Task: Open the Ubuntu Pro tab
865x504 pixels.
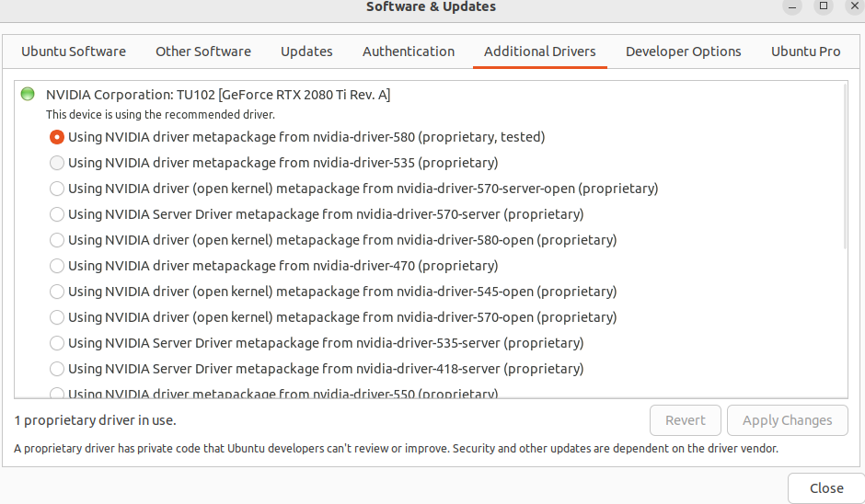Action: (x=805, y=52)
